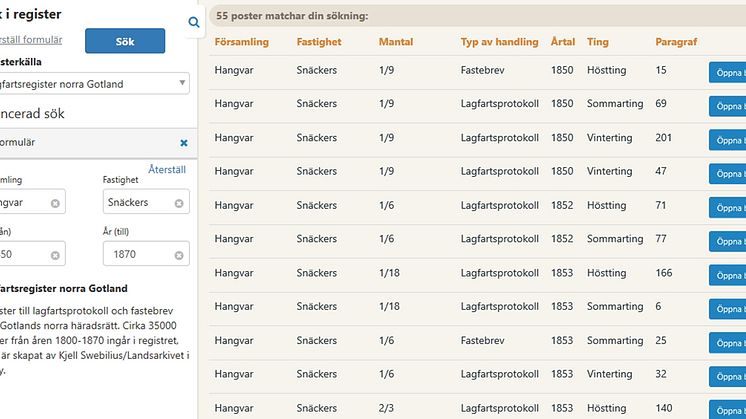
Task: Click Sommarting in the paragraph 25 row
Action: coord(615,341)
